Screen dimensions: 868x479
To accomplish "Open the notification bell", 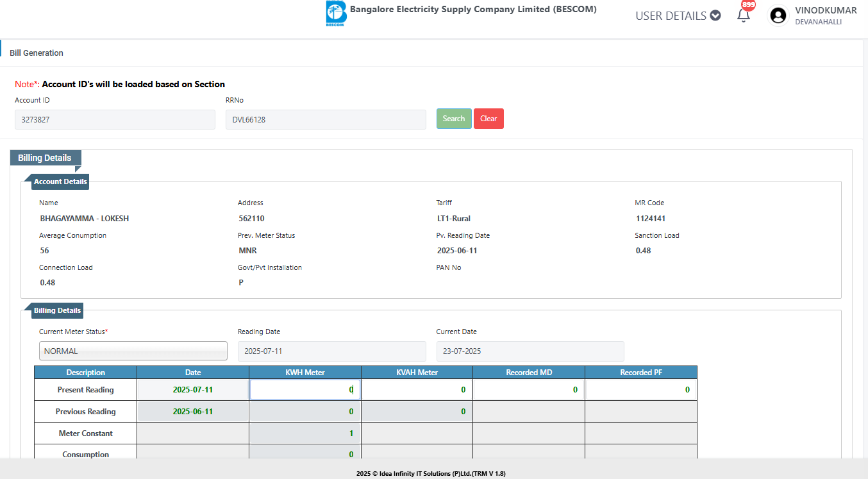I will tap(744, 15).
